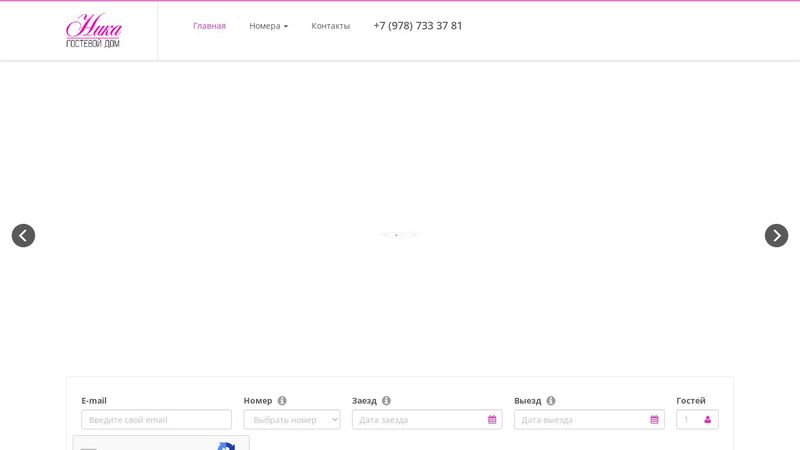Click info icon beside Номер label
Image resolution: width=800 pixels, height=450 pixels.
[x=282, y=401]
